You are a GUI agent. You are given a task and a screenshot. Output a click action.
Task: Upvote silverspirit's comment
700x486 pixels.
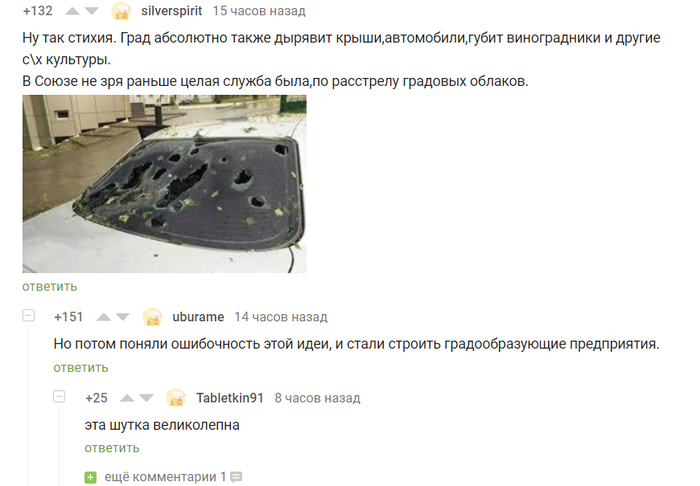point(72,11)
